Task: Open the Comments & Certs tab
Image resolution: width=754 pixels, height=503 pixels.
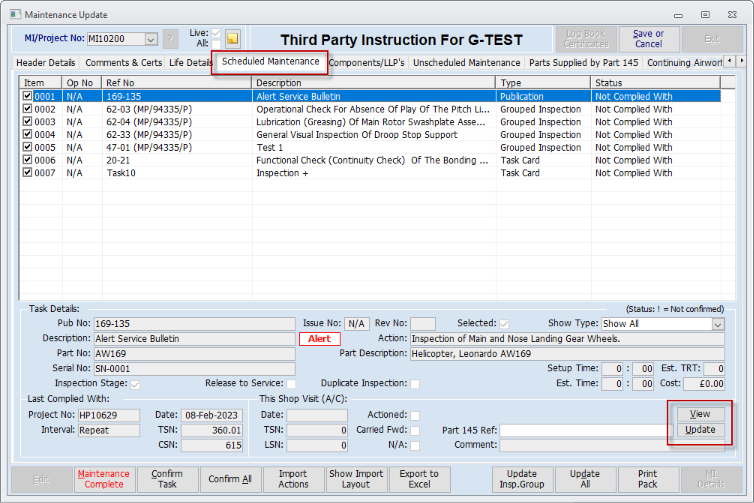Action: click(123, 63)
